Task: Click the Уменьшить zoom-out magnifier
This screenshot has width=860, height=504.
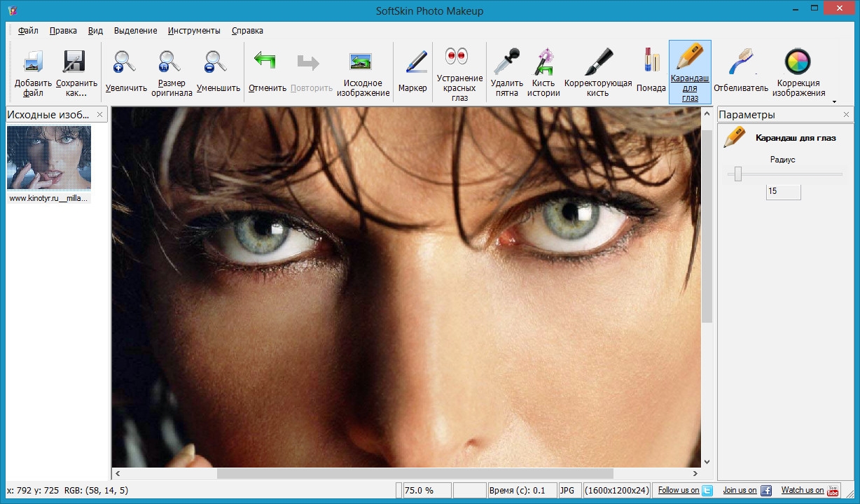Action: [215, 62]
